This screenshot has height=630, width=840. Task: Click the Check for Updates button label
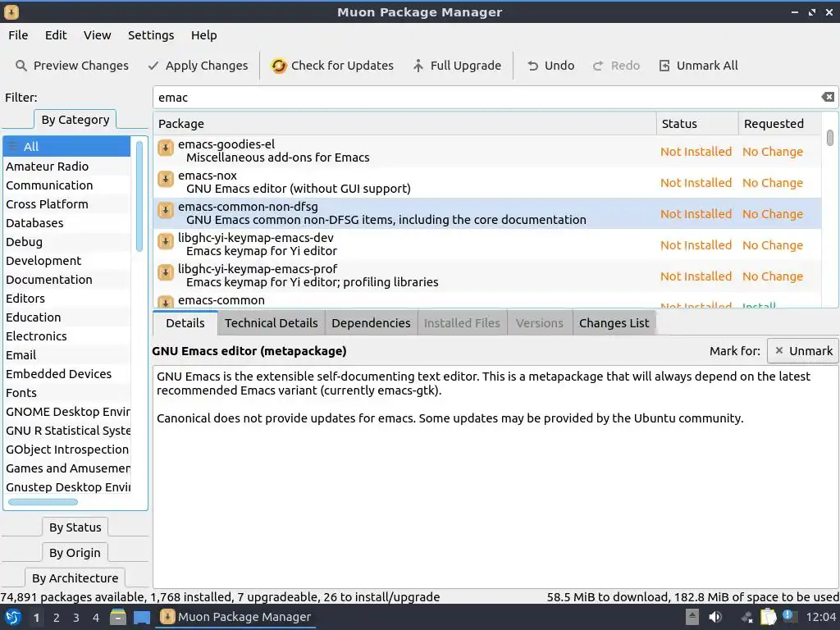pyautogui.click(x=342, y=66)
